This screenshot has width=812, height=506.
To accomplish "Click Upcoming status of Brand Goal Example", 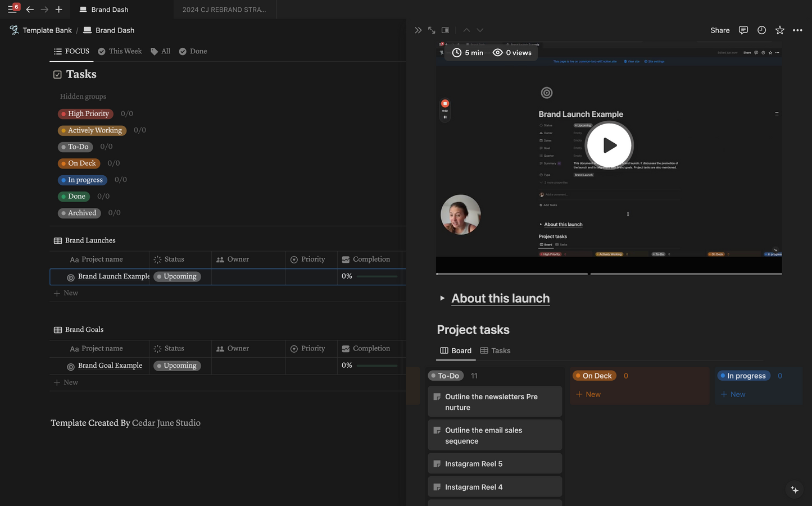I will (177, 366).
